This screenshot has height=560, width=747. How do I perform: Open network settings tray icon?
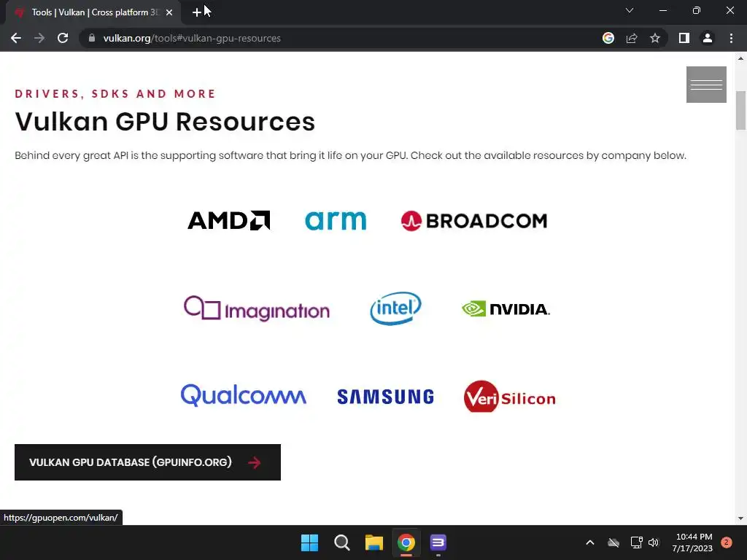tap(636, 542)
